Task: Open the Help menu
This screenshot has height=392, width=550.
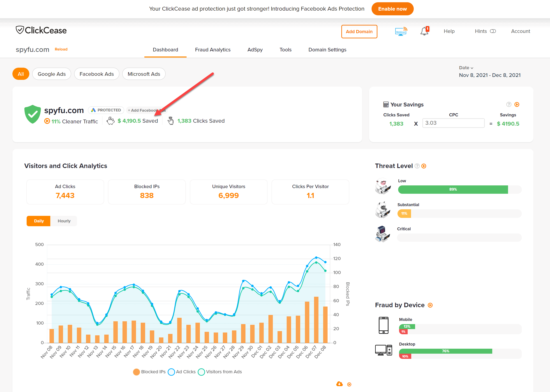Action: click(x=449, y=31)
